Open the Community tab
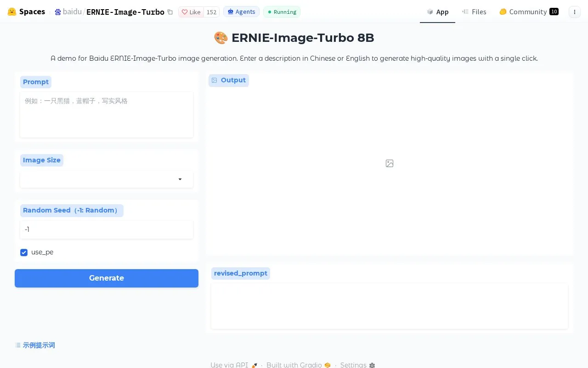 529,12
